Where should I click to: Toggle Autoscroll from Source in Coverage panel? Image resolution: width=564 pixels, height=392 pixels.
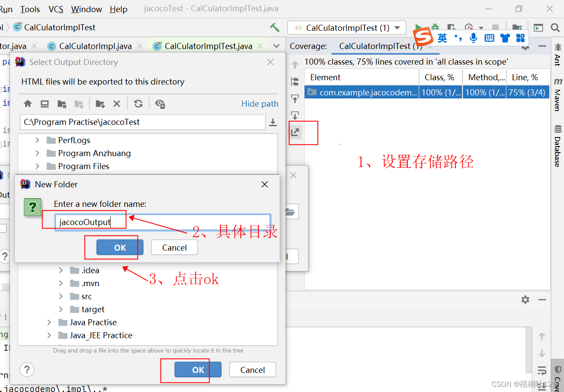(x=295, y=115)
